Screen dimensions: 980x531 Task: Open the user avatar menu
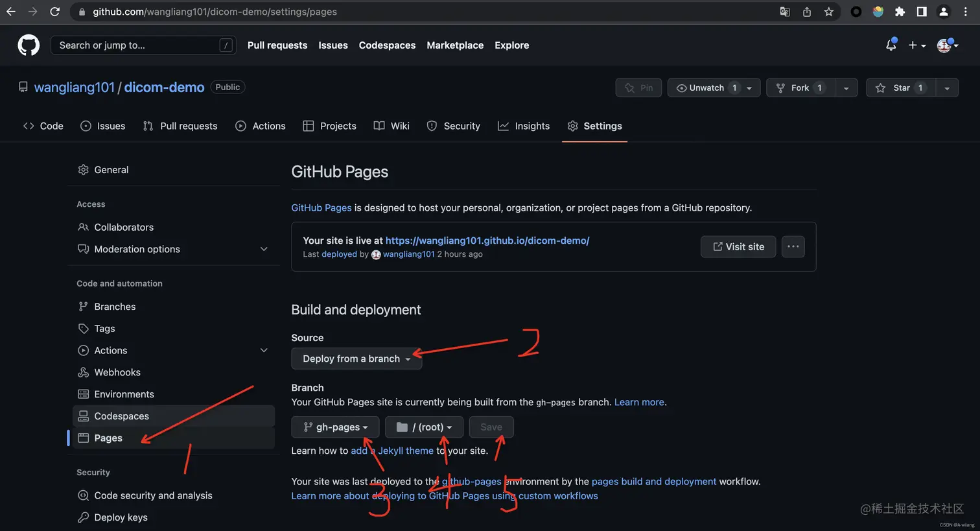pos(947,45)
